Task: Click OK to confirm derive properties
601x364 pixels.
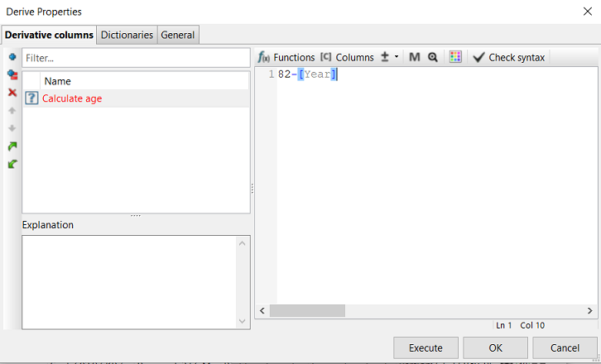Action: coord(495,347)
